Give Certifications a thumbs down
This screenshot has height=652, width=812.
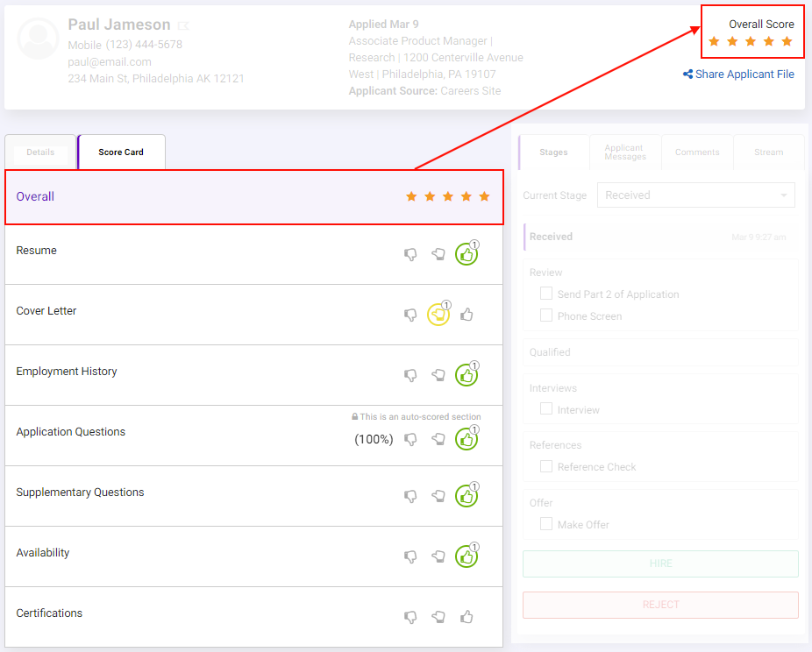pyautogui.click(x=410, y=617)
